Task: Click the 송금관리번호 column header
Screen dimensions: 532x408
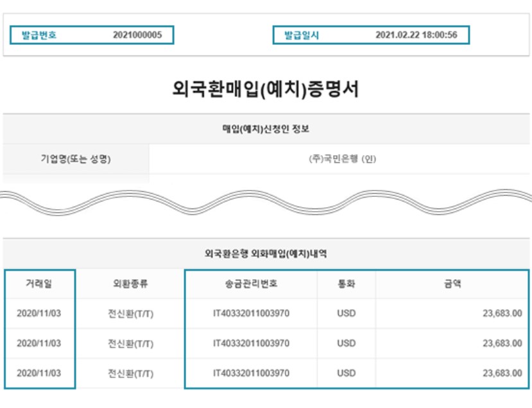Action: click(x=251, y=284)
